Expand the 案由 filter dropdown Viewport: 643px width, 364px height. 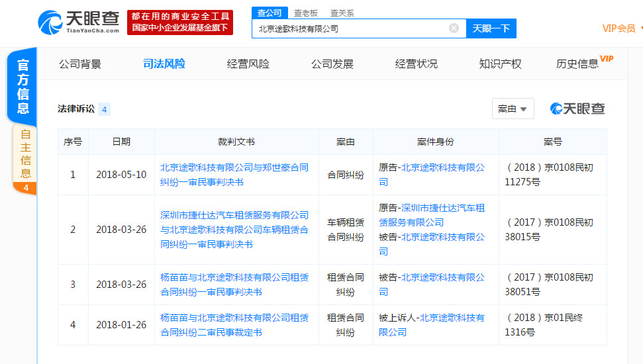[513, 109]
